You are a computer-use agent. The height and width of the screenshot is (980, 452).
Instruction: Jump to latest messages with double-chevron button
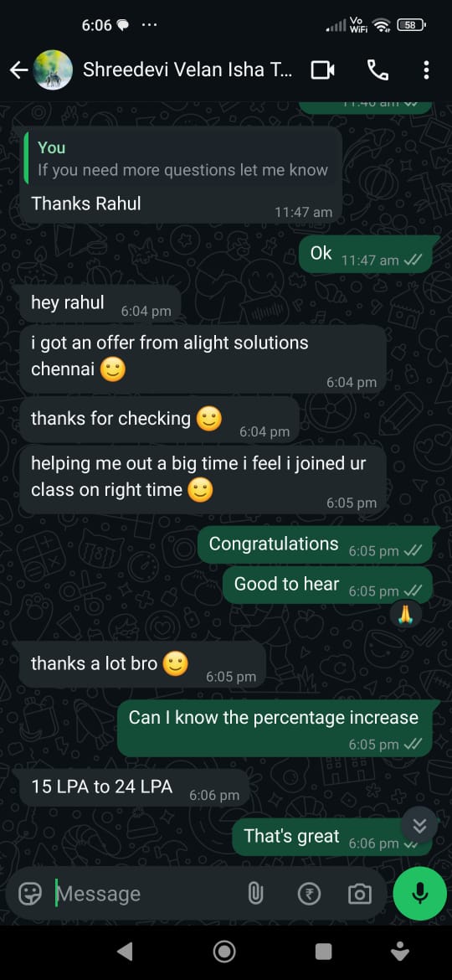[x=419, y=826]
